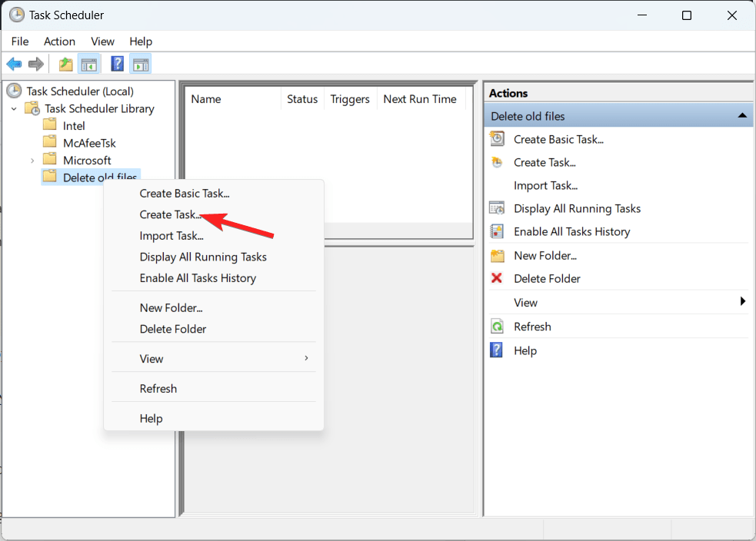
Task: Click the red X Delete Folder action
Action: tap(548, 278)
